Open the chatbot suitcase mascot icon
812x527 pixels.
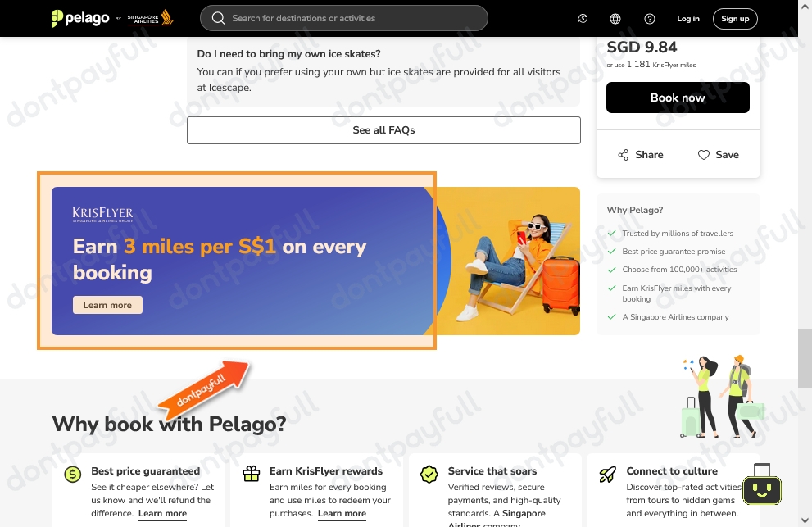(x=762, y=484)
